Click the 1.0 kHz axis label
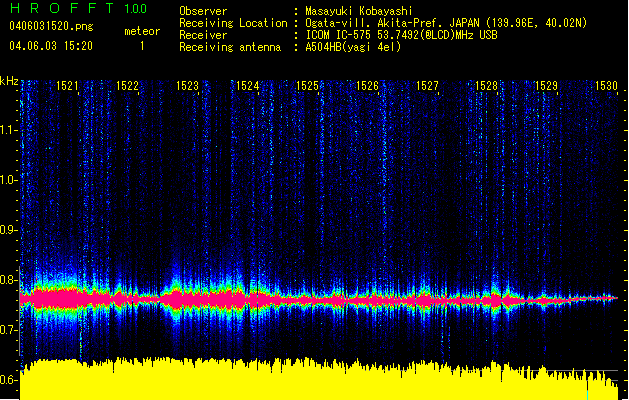The image size is (629, 400). tap(9, 180)
